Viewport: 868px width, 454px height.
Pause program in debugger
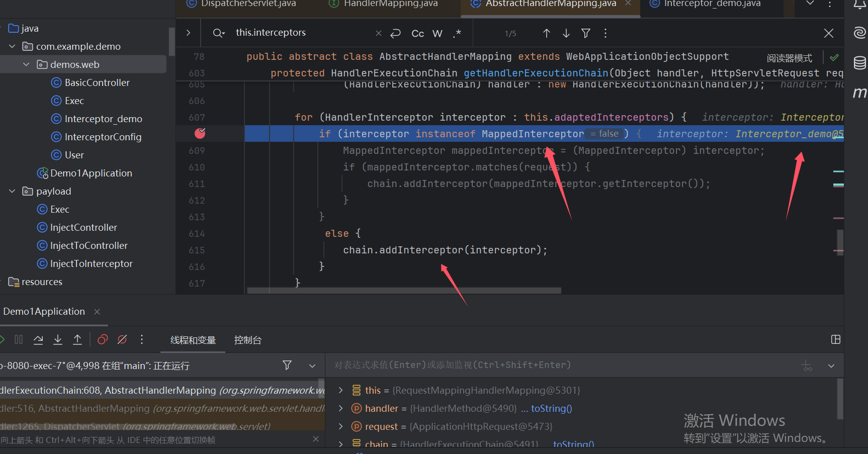click(x=19, y=339)
